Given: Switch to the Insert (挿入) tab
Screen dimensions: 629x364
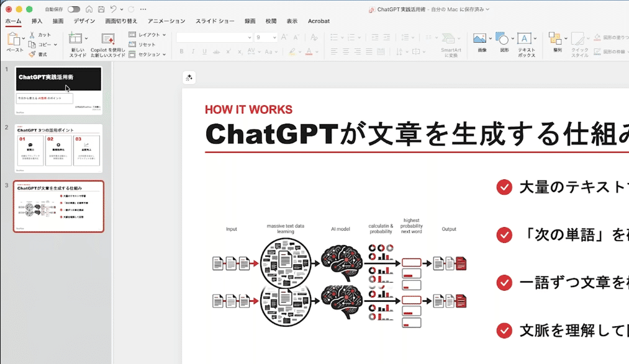Looking at the screenshot, I should 37,21.
